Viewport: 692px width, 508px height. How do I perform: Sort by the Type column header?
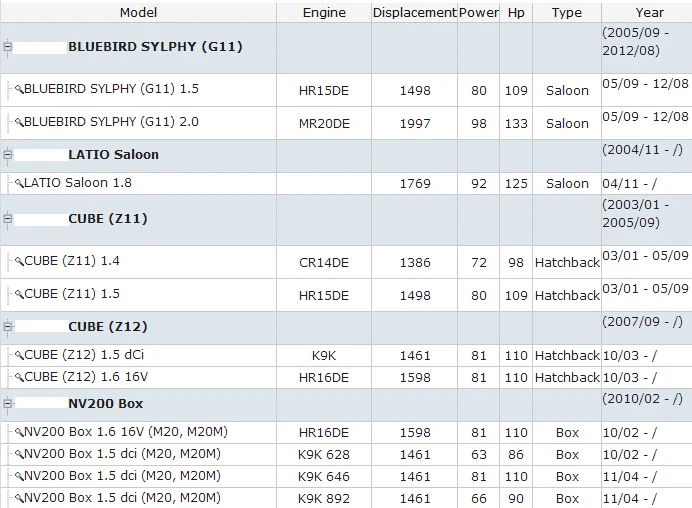coord(567,12)
